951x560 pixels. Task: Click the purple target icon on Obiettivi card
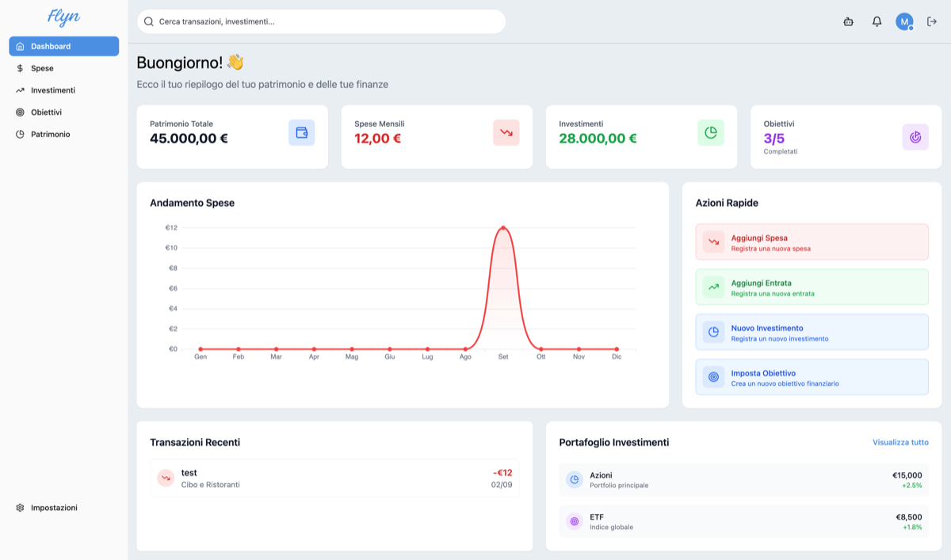pyautogui.click(x=915, y=137)
